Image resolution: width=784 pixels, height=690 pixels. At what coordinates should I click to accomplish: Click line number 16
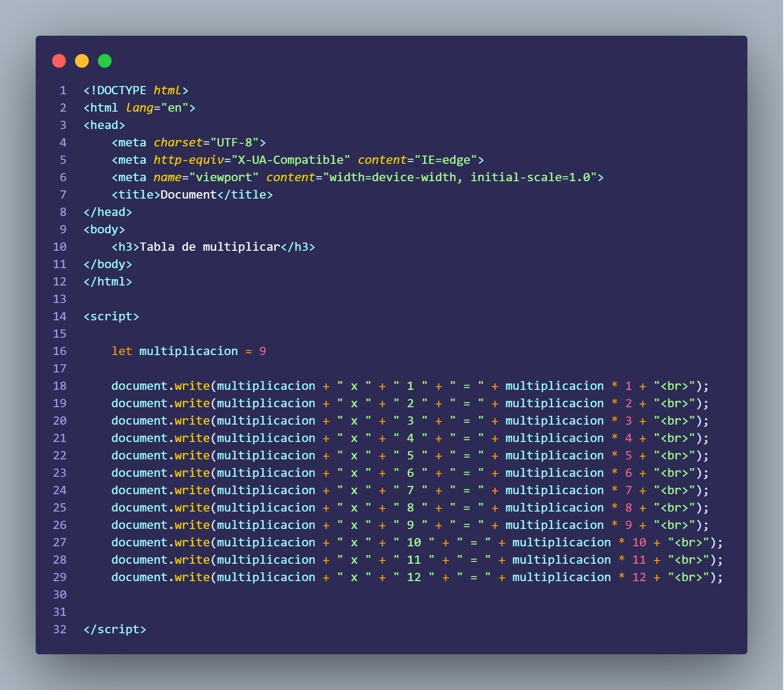[60, 351]
